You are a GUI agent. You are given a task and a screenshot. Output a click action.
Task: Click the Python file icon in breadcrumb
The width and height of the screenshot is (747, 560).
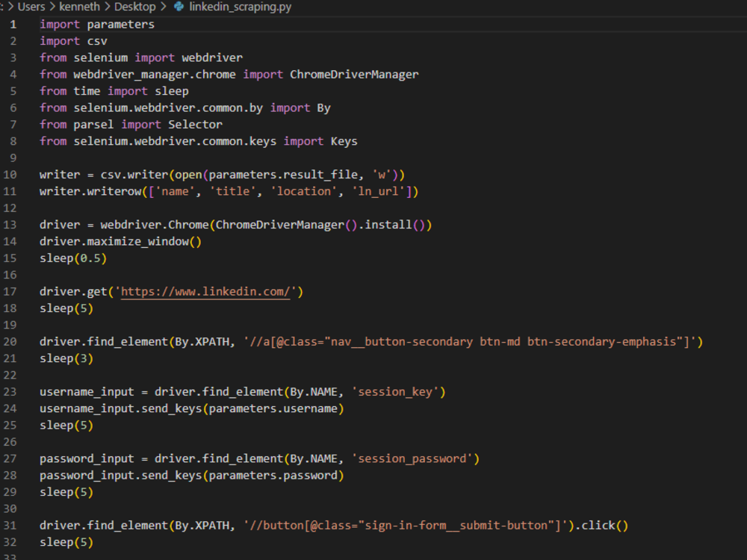point(179,7)
